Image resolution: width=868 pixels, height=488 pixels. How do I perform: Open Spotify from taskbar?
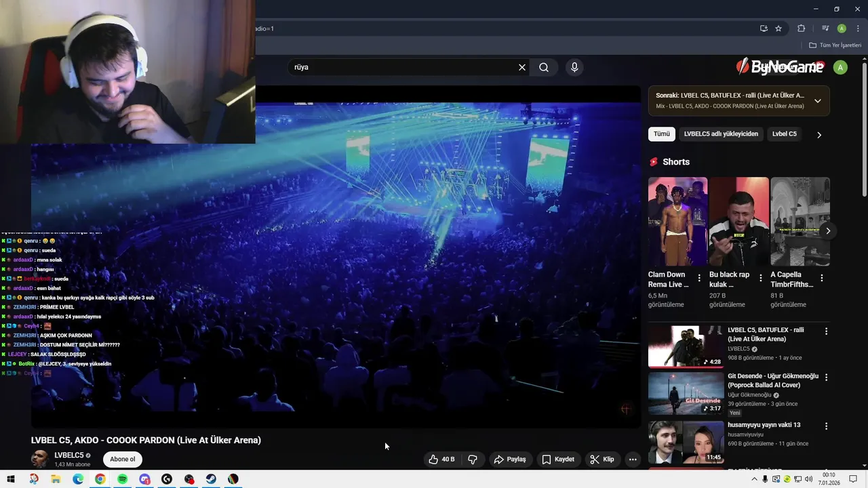pyautogui.click(x=122, y=479)
